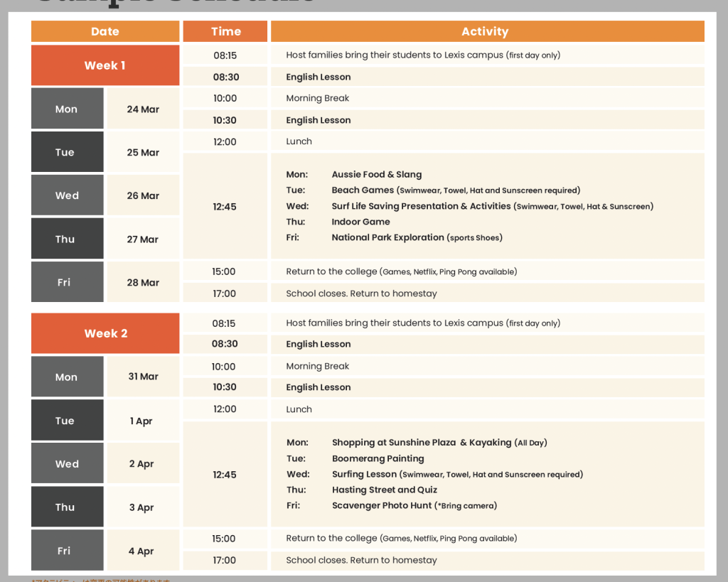Click the 15:00 time in Week 1
The height and width of the screenshot is (582, 728).
pos(224,271)
